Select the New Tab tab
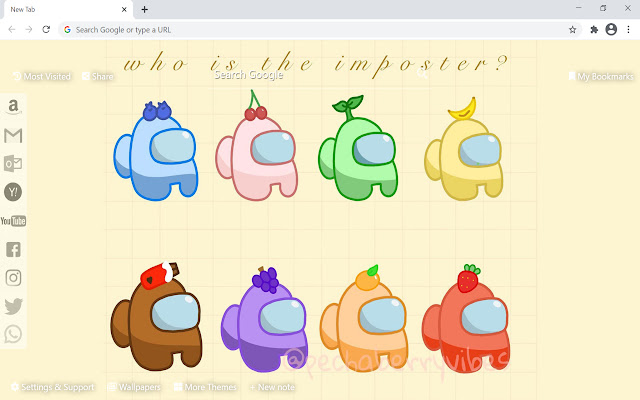Screen dimensions: 640x400 [69, 9]
